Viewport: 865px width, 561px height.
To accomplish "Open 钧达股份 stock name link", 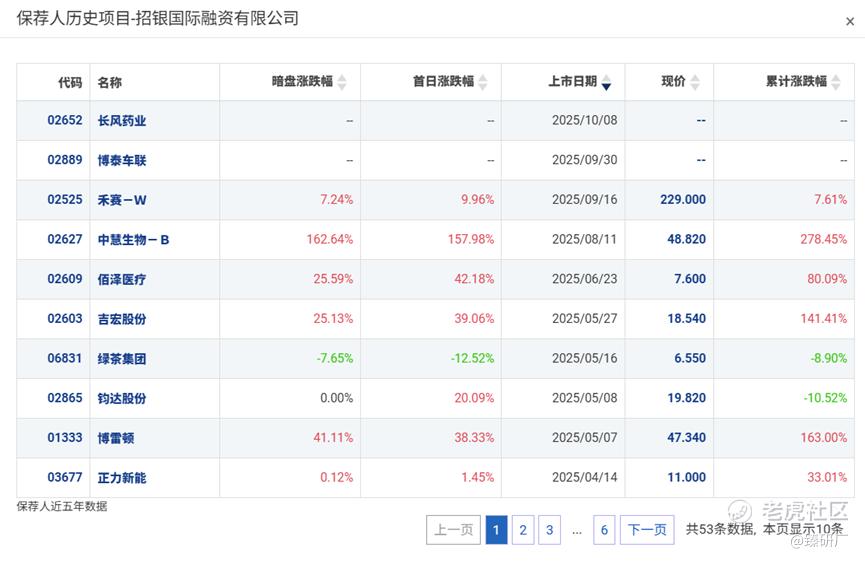I will coord(122,399).
